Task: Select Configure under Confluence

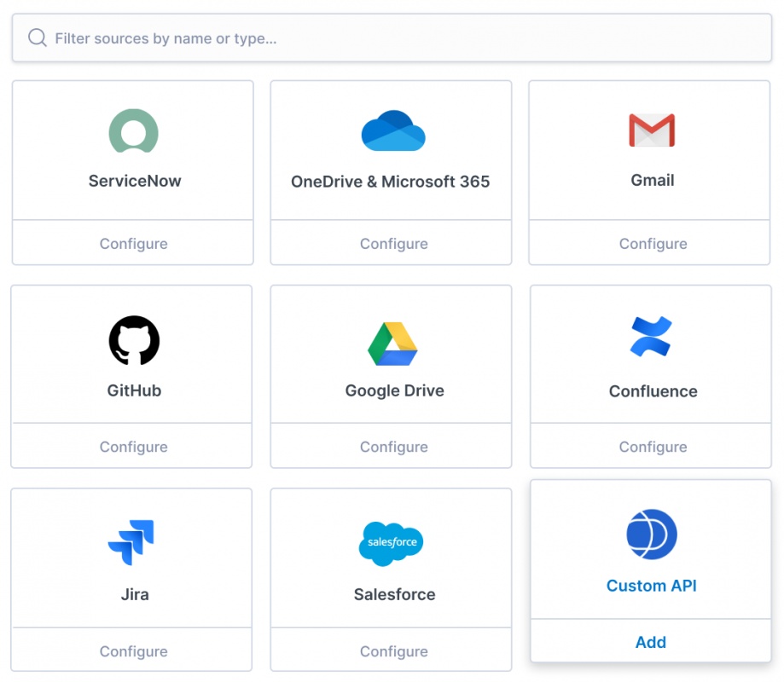Action: 653,447
